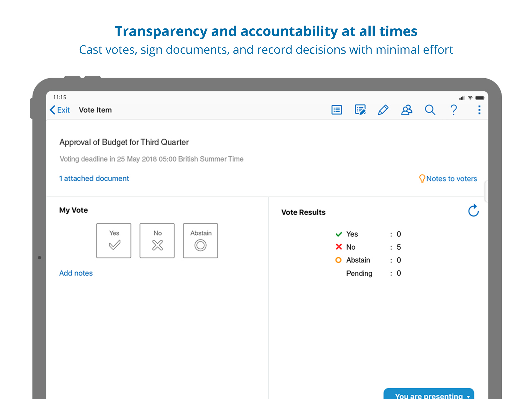The height and width of the screenshot is (399, 532).
Task: Click the orange circle icon beside Abstain result
Action: [x=338, y=260]
